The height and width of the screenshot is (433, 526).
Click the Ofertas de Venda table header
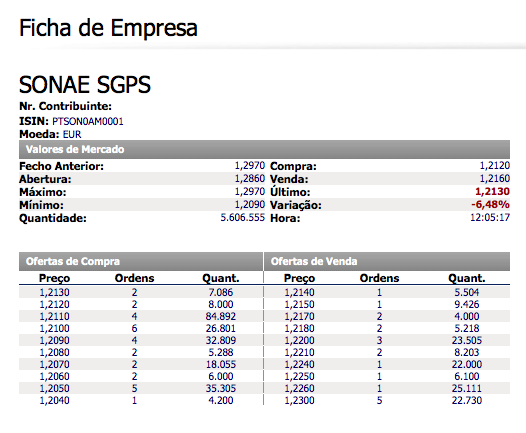[x=387, y=261]
